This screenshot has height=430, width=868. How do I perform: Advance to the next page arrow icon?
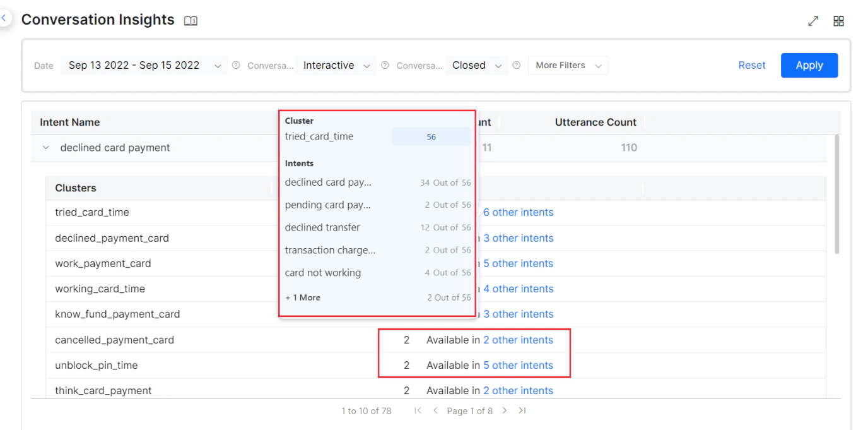click(504, 410)
